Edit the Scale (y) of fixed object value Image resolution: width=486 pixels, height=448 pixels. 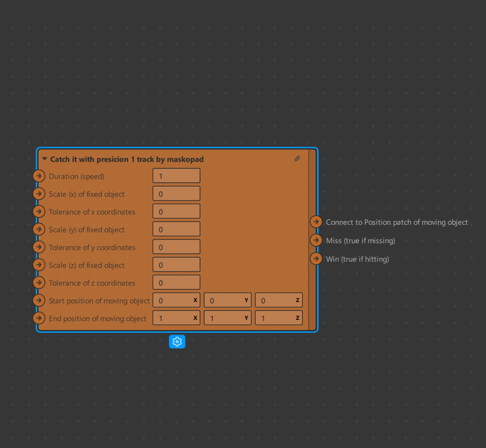pyautogui.click(x=177, y=229)
